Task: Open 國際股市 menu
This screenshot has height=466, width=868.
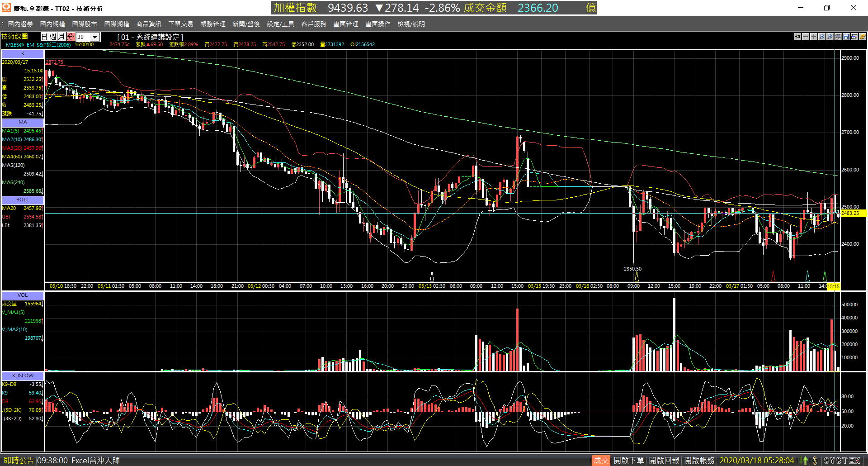Action: coord(85,24)
